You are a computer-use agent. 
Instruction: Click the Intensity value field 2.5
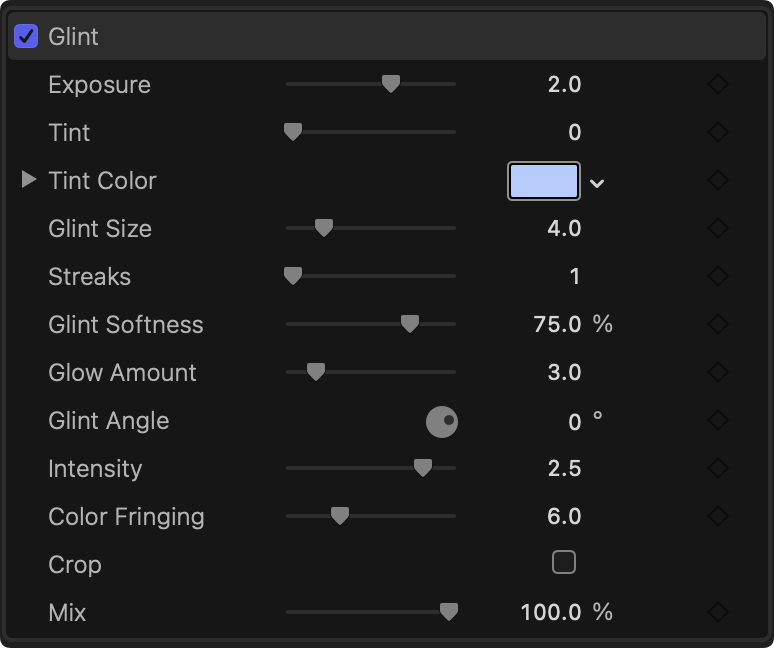coord(564,469)
